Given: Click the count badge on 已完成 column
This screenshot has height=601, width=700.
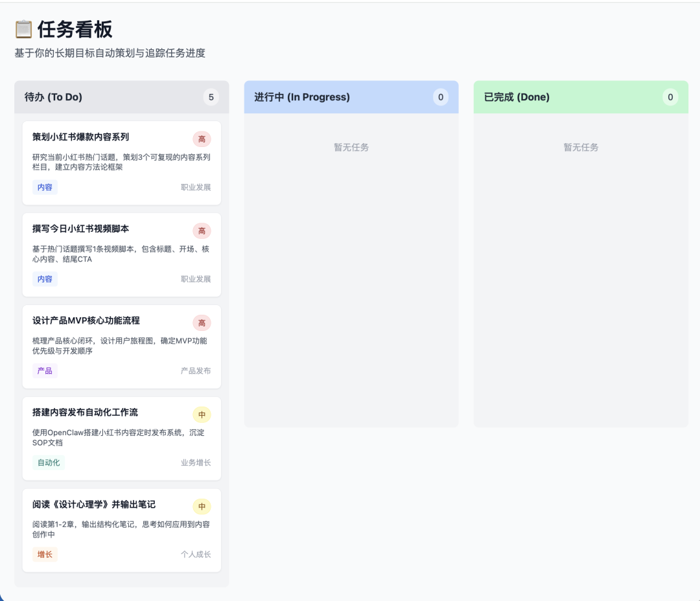Looking at the screenshot, I should pyautogui.click(x=670, y=96).
